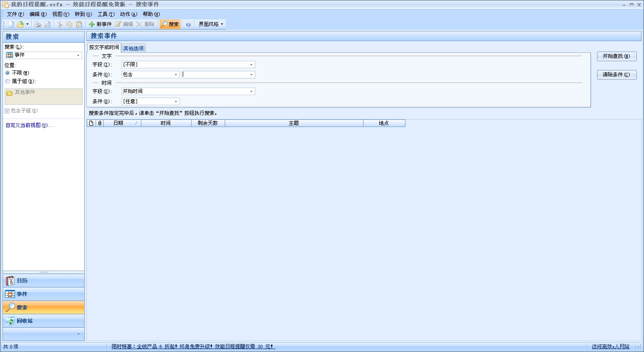Open the 搜索 navigation pane button
The width and height of the screenshot is (644, 352).
pyautogui.click(x=44, y=308)
